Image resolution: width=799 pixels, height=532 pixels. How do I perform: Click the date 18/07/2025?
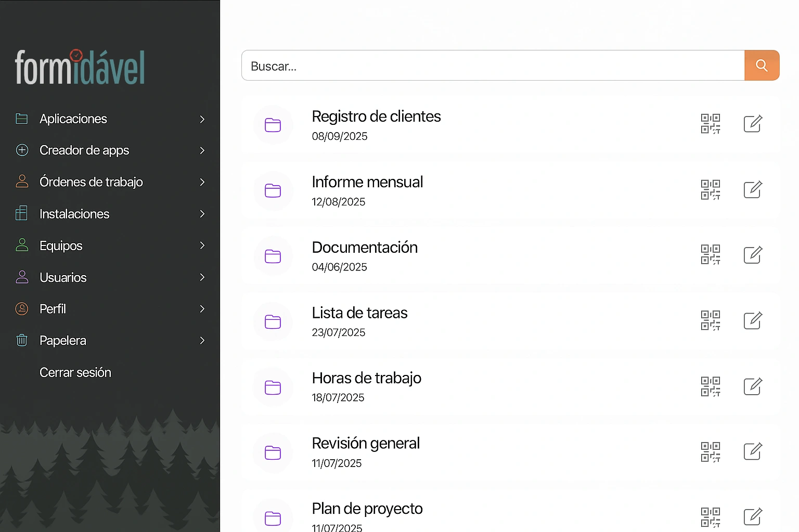338,398
